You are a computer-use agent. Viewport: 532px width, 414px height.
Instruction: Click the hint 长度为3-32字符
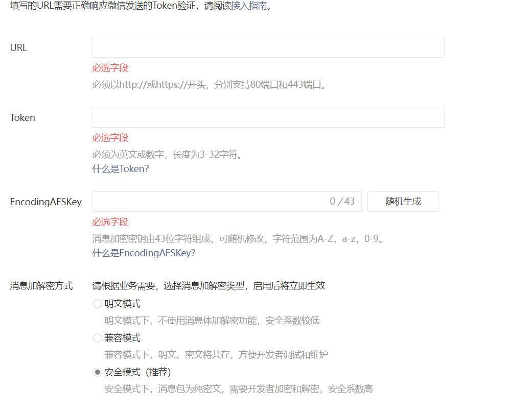pyautogui.click(x=207, y=155)
